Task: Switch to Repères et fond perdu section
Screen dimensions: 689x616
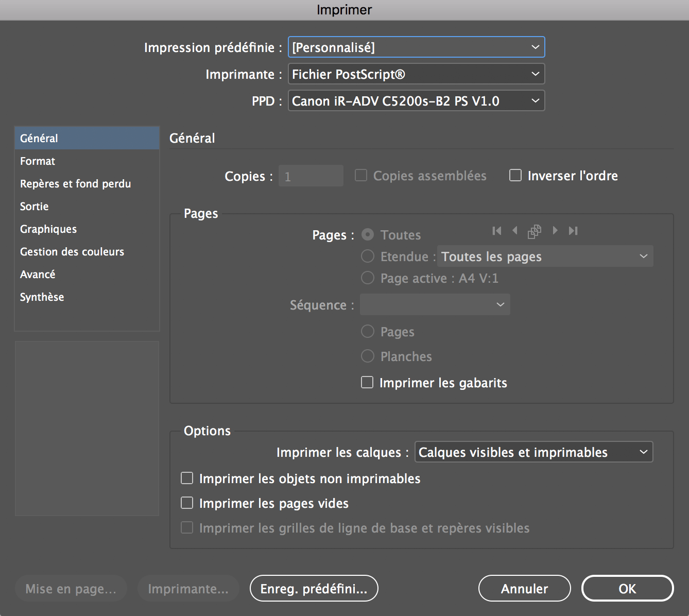Action: coord(76,184)
